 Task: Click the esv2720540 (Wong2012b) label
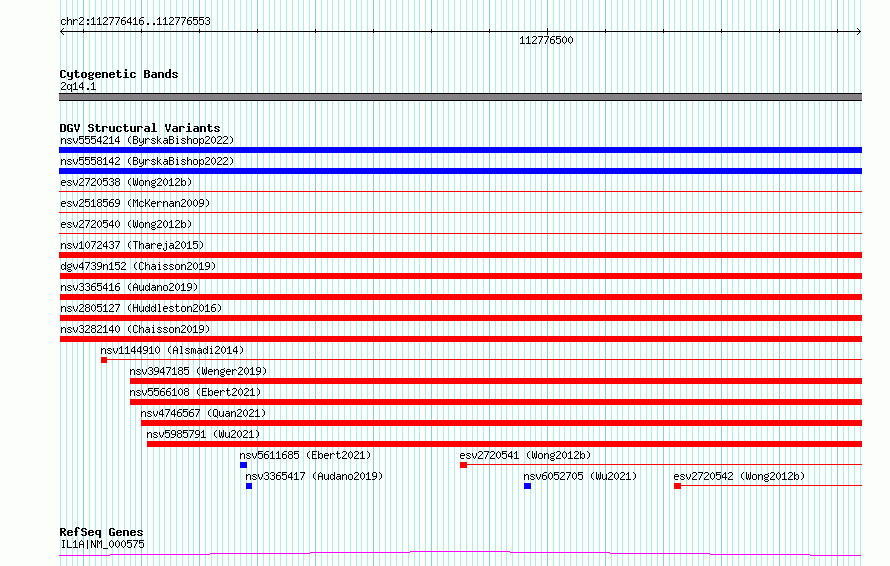click(x=126, y=224)
